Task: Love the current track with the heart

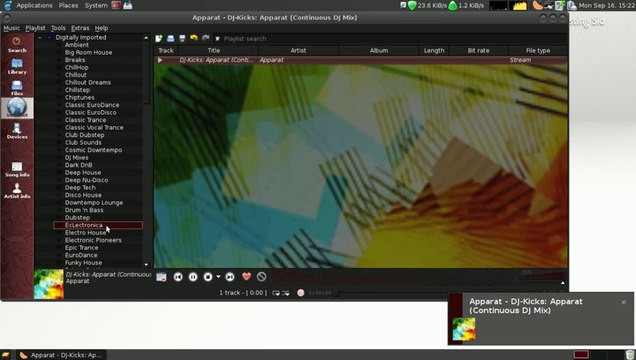Action: [x=246, y=276]
